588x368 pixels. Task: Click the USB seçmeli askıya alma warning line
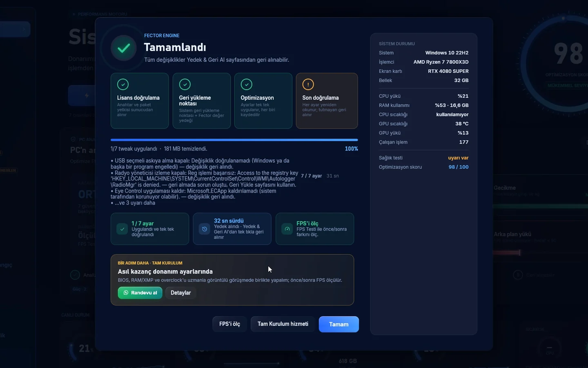(200, 164)
